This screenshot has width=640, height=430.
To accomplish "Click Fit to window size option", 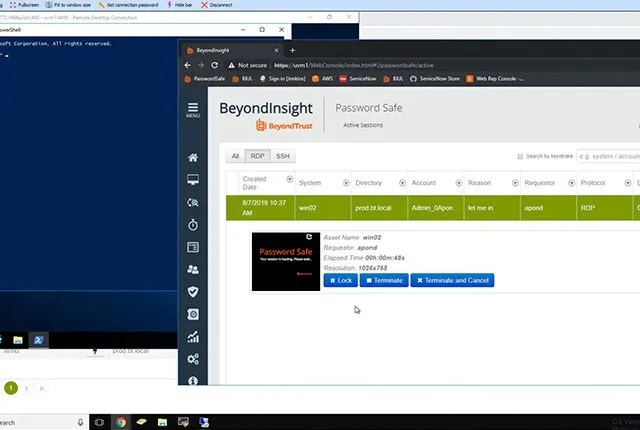I will [68, 5].
